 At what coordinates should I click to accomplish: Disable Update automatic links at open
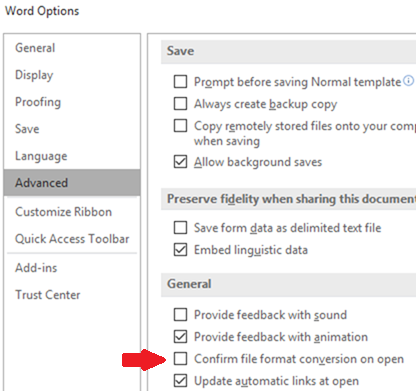(x=180, y=380)
